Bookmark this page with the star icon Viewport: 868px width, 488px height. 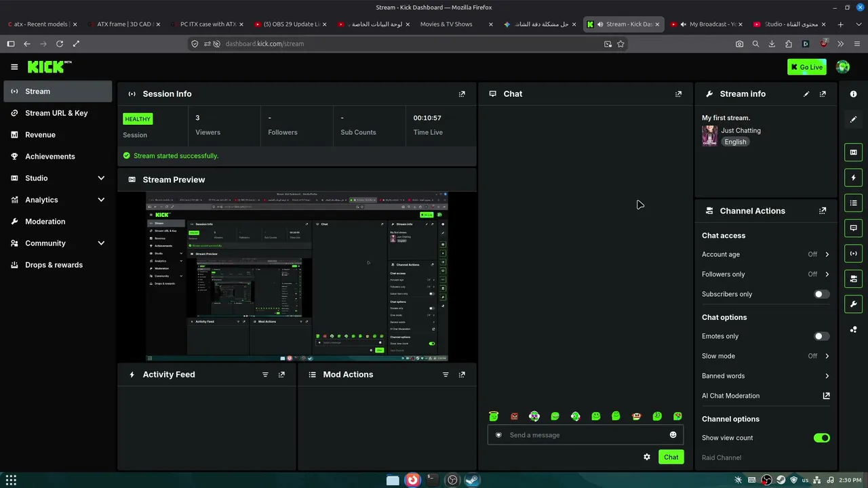click(620, 44)
